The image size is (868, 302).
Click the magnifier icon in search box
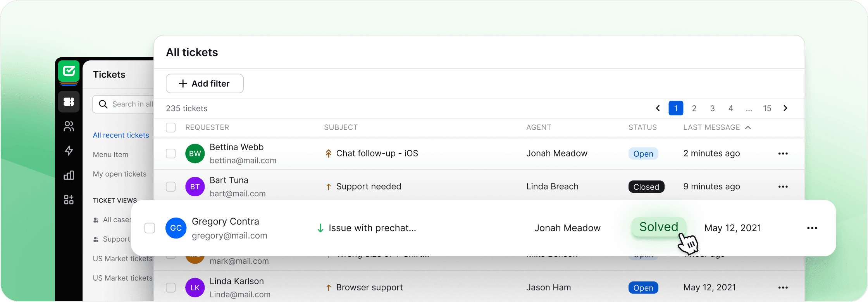point(103,104)
